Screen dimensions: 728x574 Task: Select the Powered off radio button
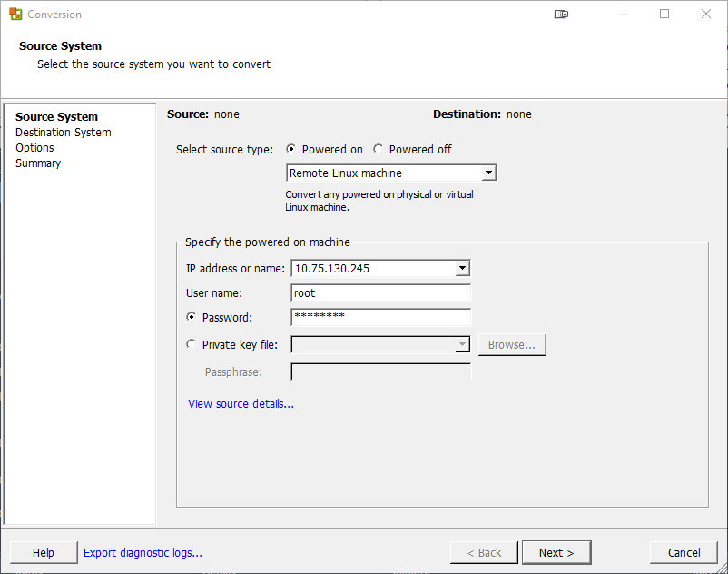coord(379,150)
